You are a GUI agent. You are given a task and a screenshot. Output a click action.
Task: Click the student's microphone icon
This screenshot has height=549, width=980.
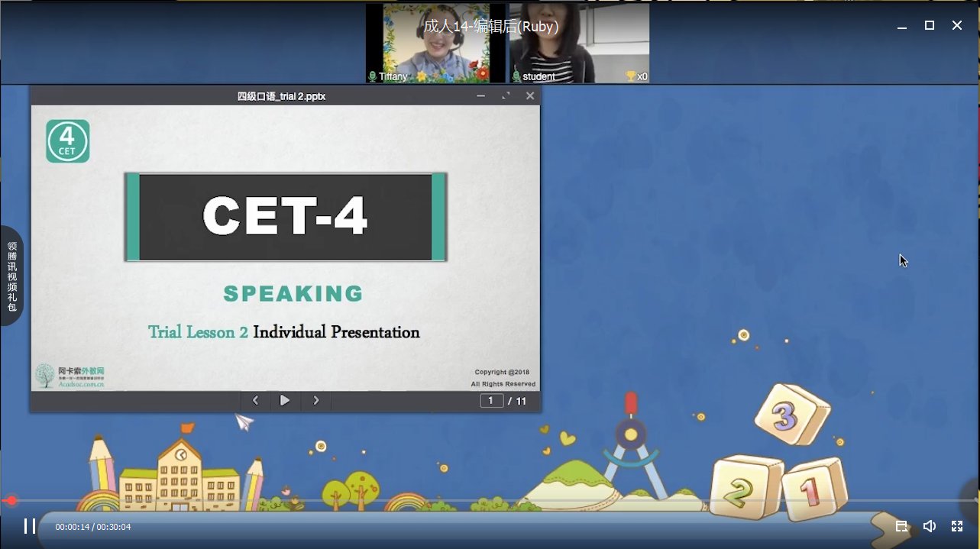tap(516, 76)
